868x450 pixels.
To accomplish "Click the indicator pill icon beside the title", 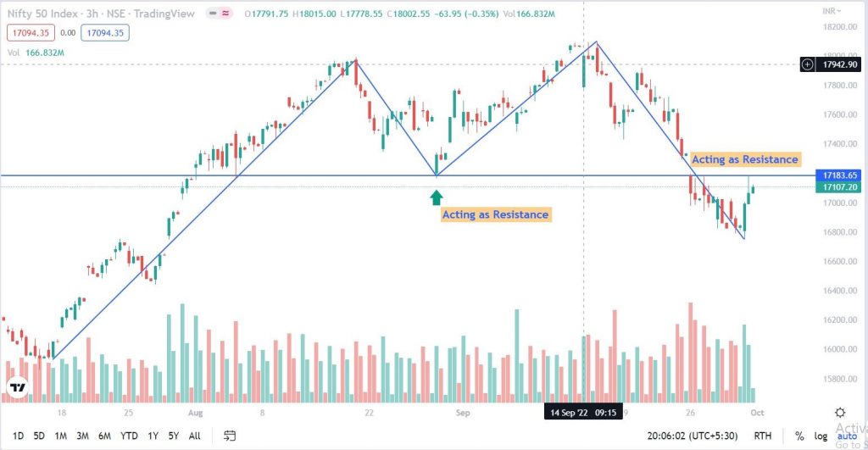I will click(220, 14).
